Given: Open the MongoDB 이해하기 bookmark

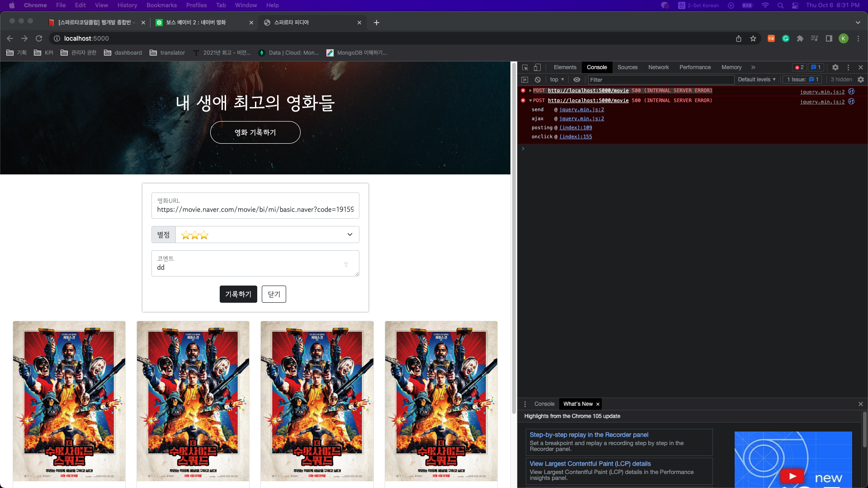Looking at the screenshot, I should pos(357,53).
